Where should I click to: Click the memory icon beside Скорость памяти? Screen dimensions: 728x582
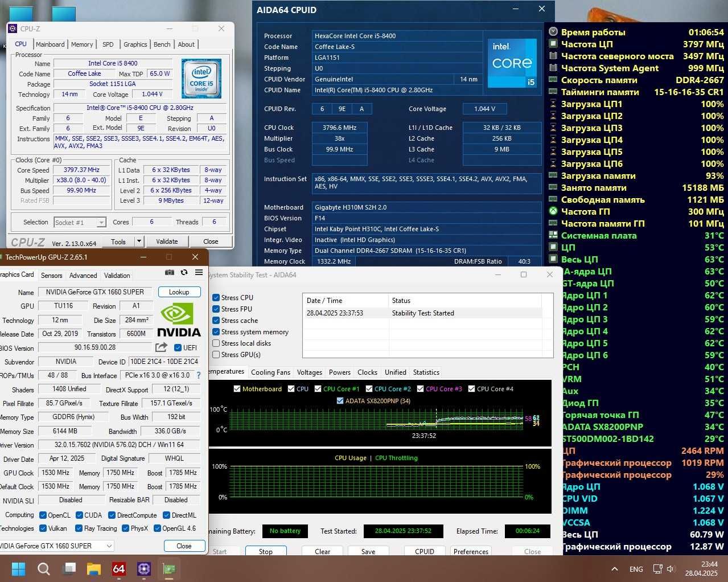coord(553,80)
